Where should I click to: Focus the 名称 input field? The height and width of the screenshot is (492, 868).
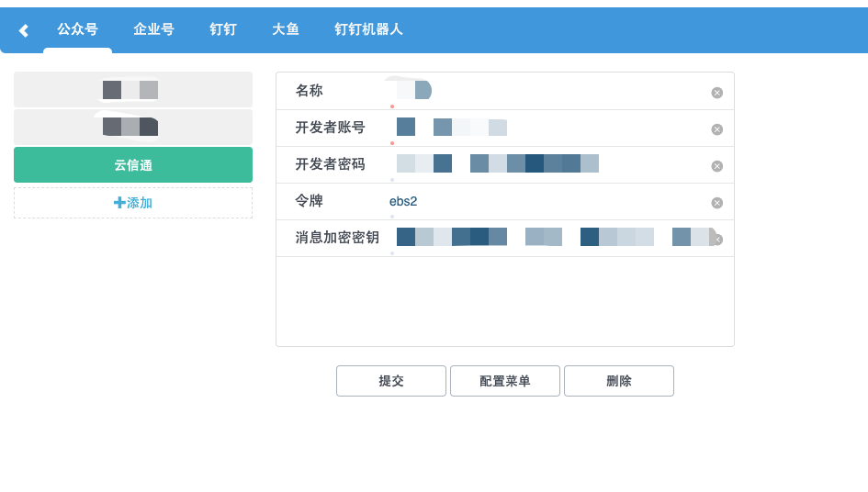click(542, 91)
